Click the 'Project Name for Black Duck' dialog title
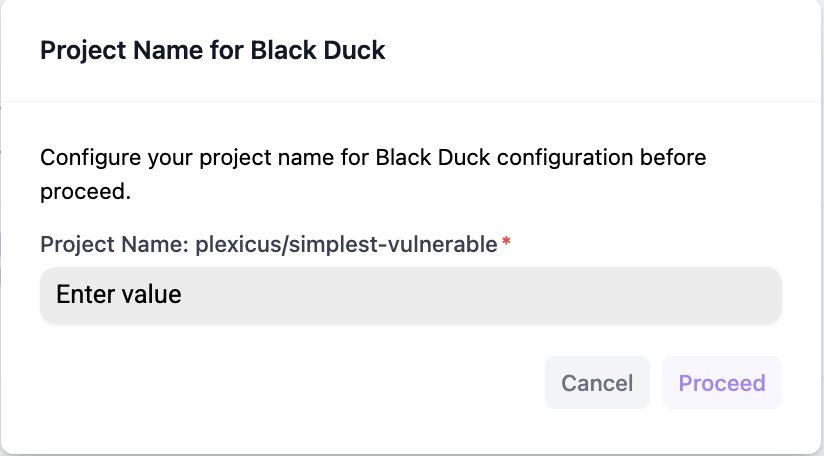This screenshot has height=456, width=824. pos(212,51)
